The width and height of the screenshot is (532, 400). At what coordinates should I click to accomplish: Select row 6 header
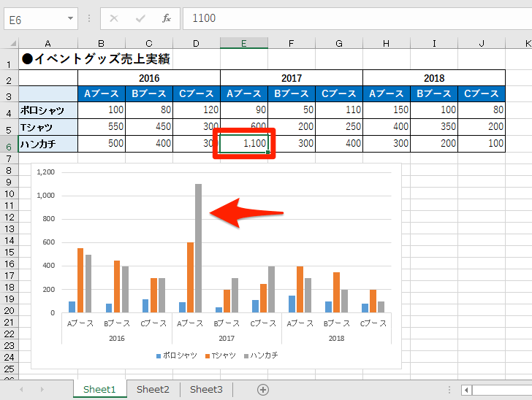click(9, 145)
